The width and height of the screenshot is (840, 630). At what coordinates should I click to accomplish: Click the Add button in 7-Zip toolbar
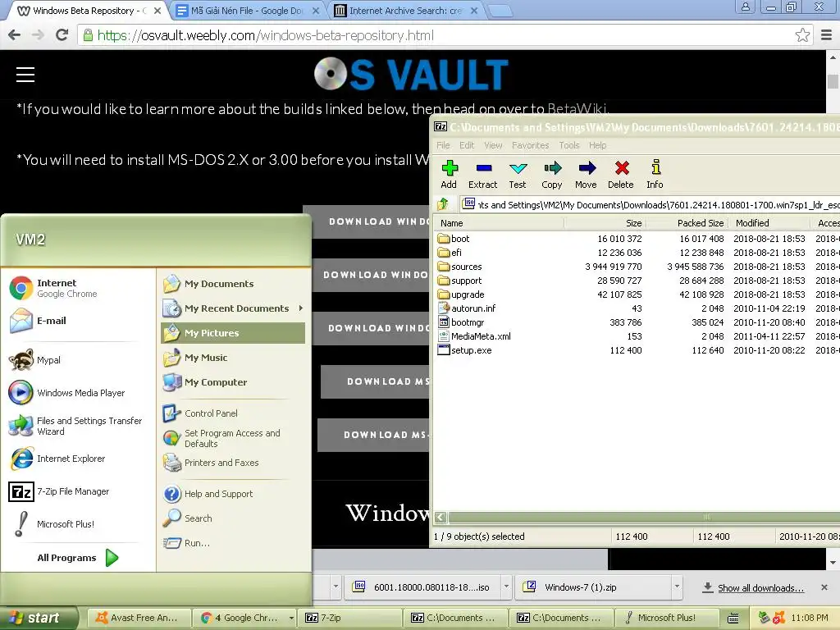tap(449, 175)
